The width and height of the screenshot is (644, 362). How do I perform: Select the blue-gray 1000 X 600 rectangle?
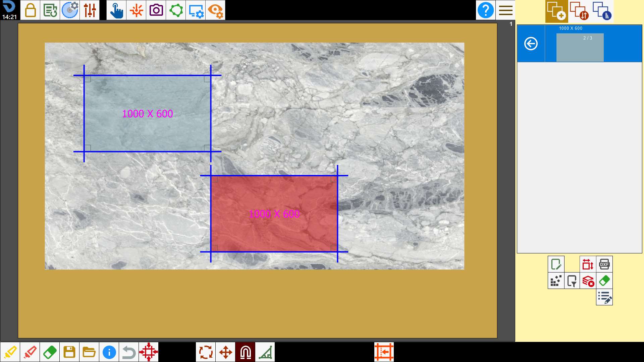tap(147, 114)
